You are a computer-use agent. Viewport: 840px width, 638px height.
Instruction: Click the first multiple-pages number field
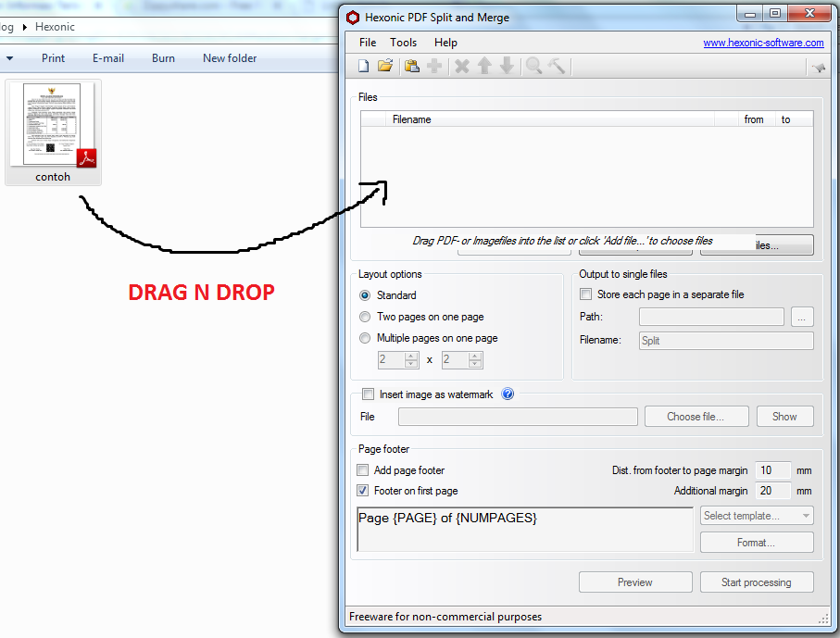point(392,360)
